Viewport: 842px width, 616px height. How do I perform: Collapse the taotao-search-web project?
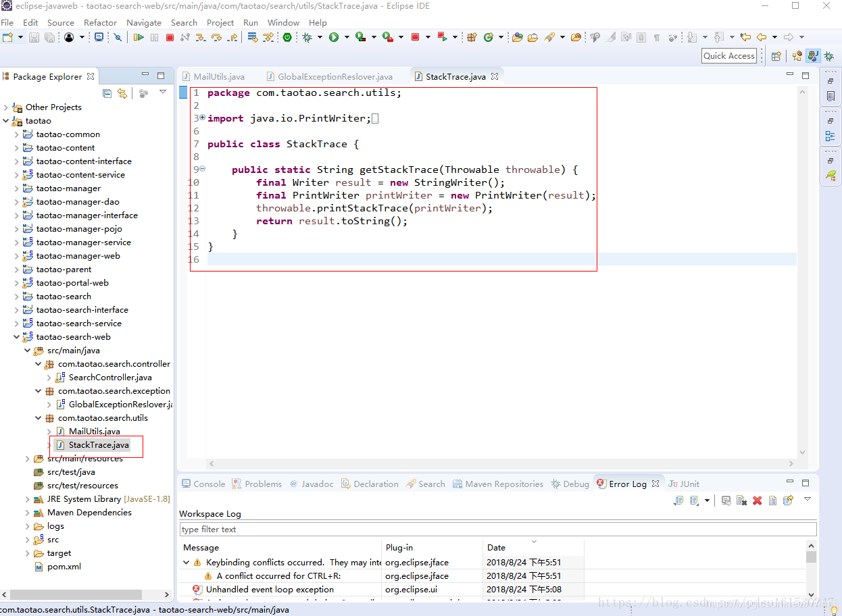click(x=17, y=337)
